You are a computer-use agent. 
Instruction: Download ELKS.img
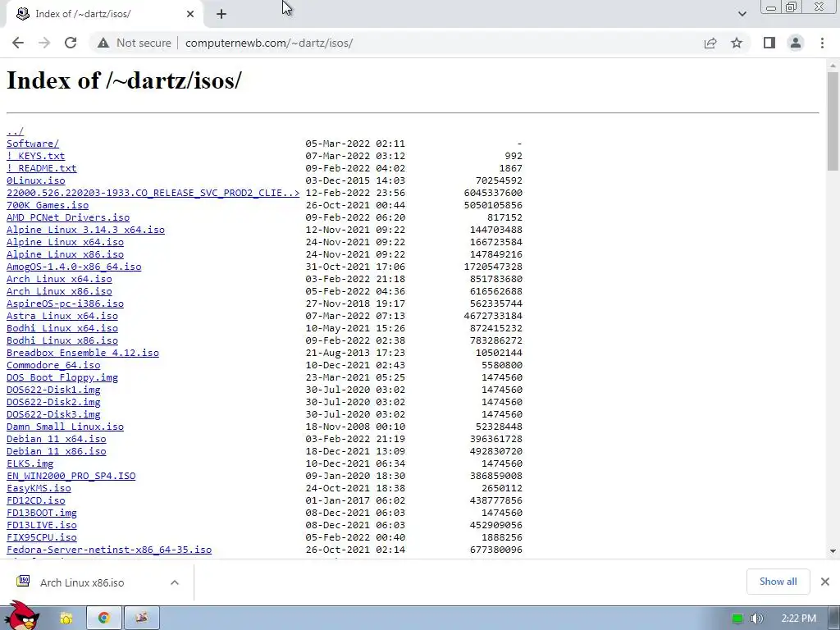(30, 464)
